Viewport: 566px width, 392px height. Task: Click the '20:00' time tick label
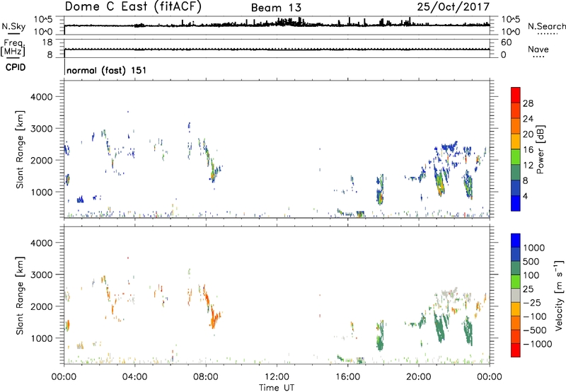(418, 377)
